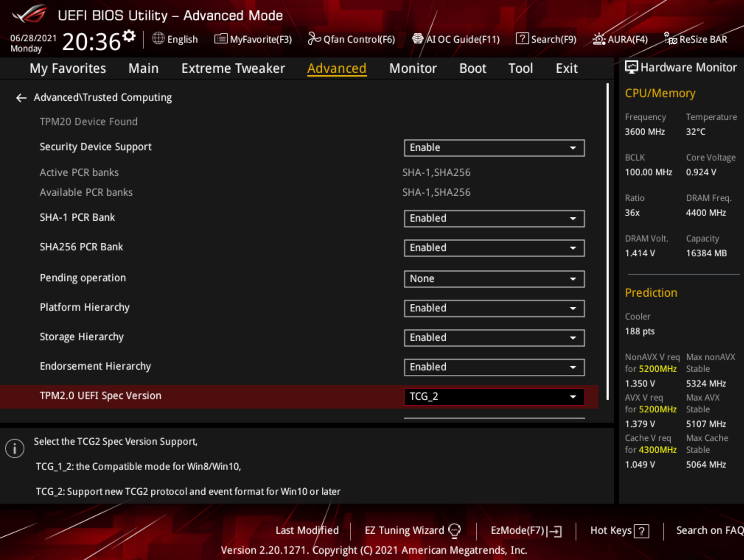
Task: Click the settings list scrollbar
Action: coord(607,242)
